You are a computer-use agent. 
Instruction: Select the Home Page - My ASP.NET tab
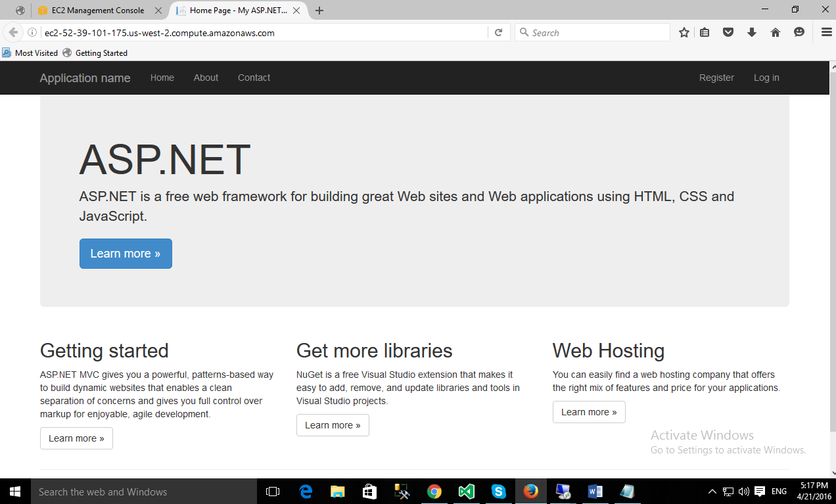[x=239, y=11]
